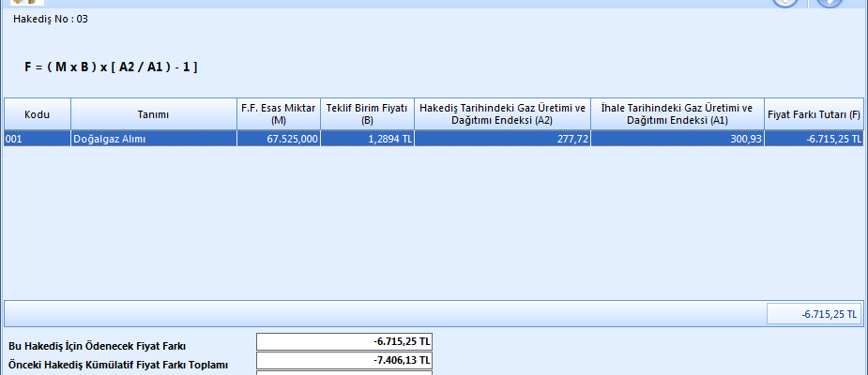The image size is (868, 375).
Task: Click the quantity cell 67.525,000
Action: click(278, 139)
